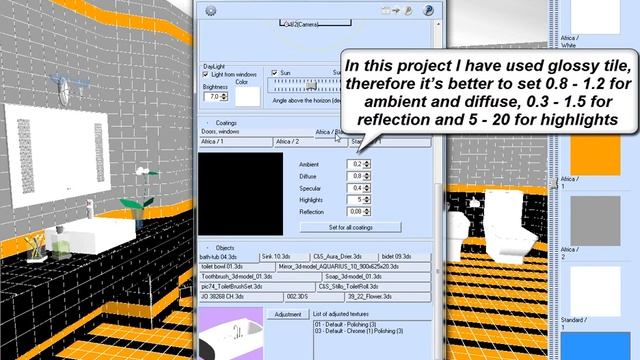
Task: Select the C&S_Stillo_ToiletRoll.3ds object
Action: pyautogui.click(x=373, y=287)
